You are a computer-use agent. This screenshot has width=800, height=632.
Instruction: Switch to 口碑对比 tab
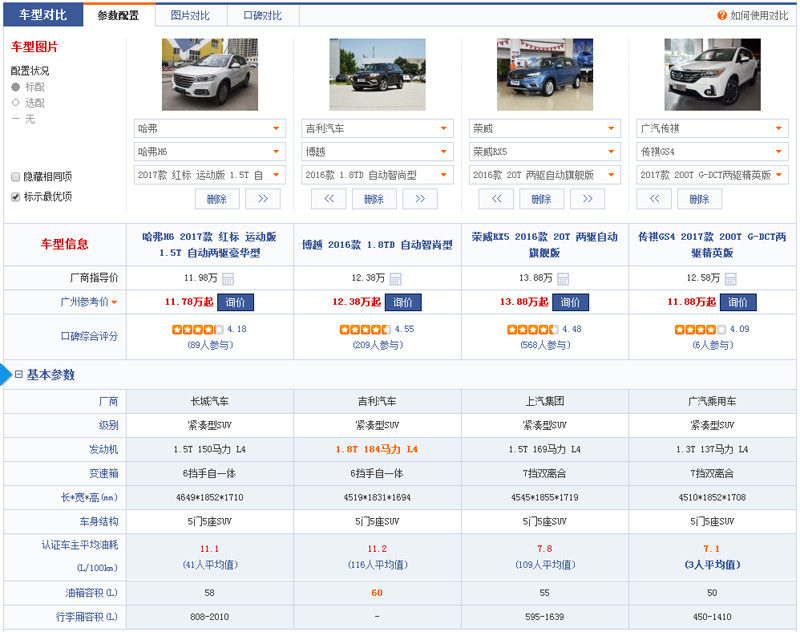point(263,15)
